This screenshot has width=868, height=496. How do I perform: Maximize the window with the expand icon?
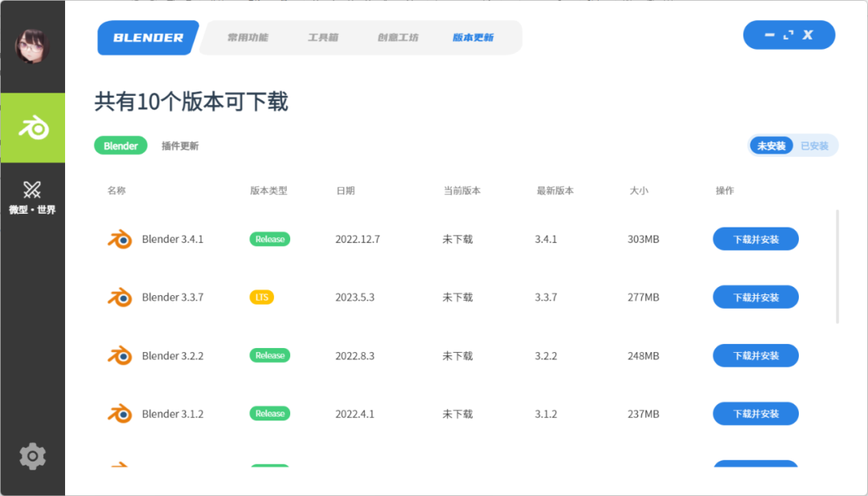pyautogui.click(x=788, y=35)
